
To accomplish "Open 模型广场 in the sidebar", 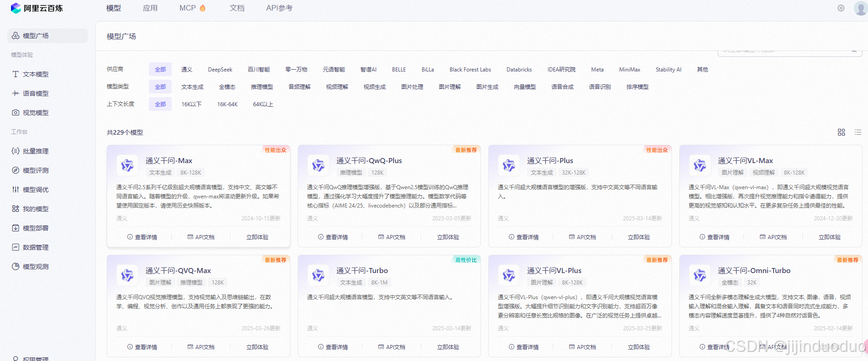I will point(48,36).
